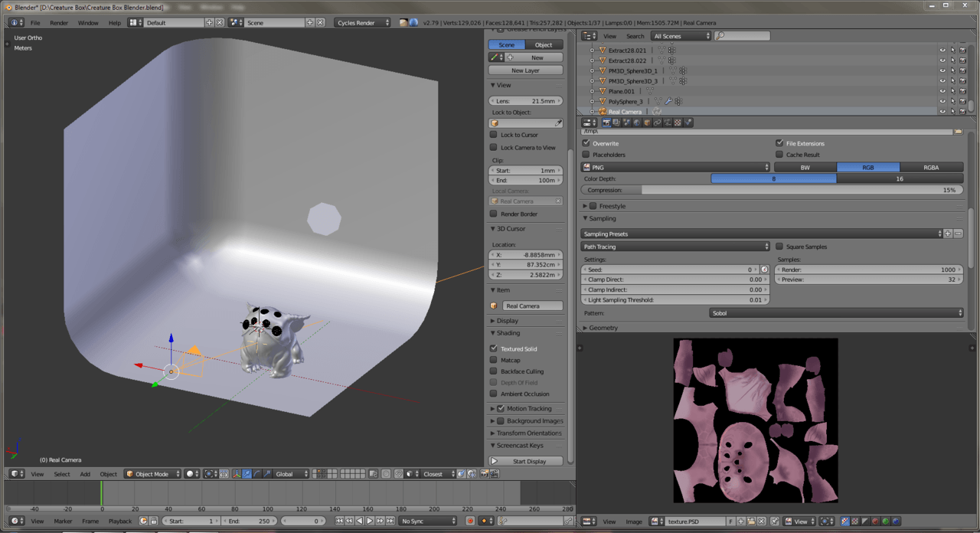
Task: Play the animation forward
Action: coord(370,521)
